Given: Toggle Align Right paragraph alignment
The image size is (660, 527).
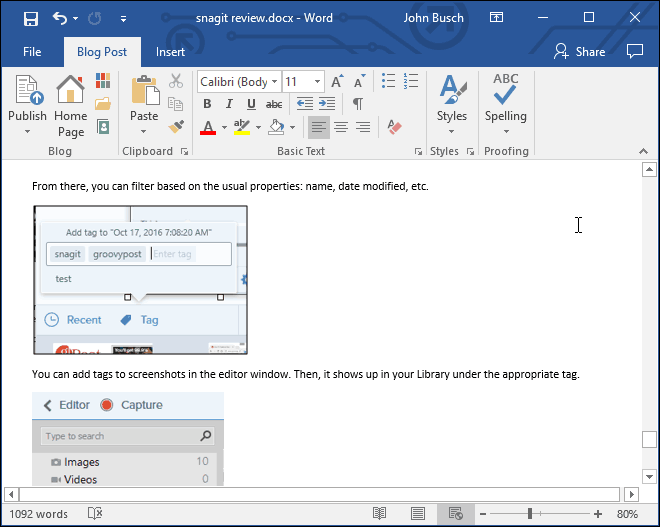Looking at the screenshot, I should 363,127.
